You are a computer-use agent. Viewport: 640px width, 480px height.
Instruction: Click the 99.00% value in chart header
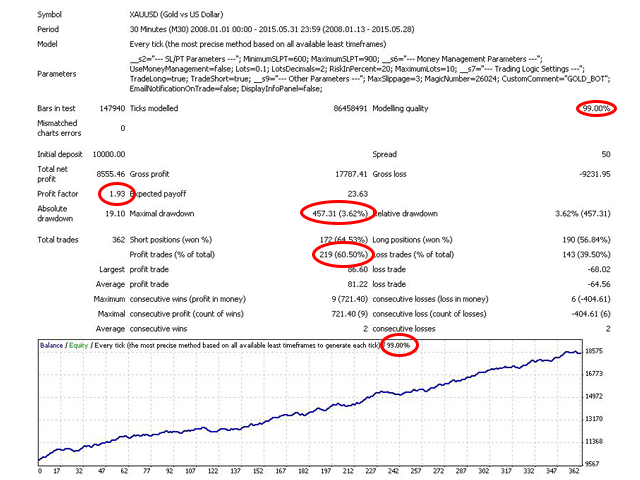[398, 345]
